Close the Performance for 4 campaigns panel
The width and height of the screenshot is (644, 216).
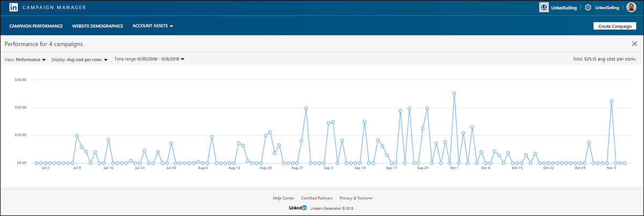(634, 44)
